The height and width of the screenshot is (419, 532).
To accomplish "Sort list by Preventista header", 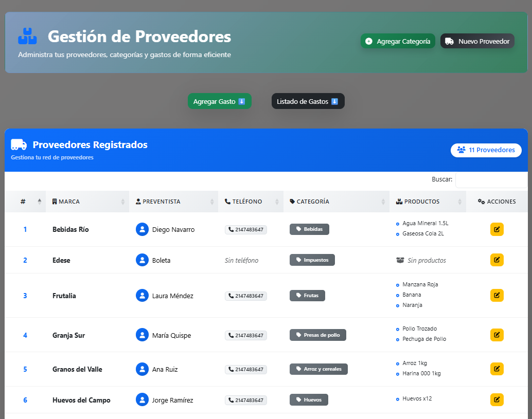I will (x=173, y=202).
